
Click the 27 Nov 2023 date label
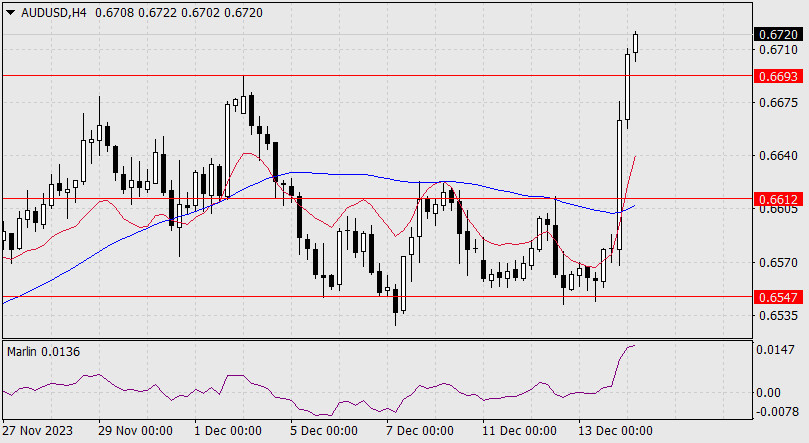pyautogui.click(x=38, y=431)
